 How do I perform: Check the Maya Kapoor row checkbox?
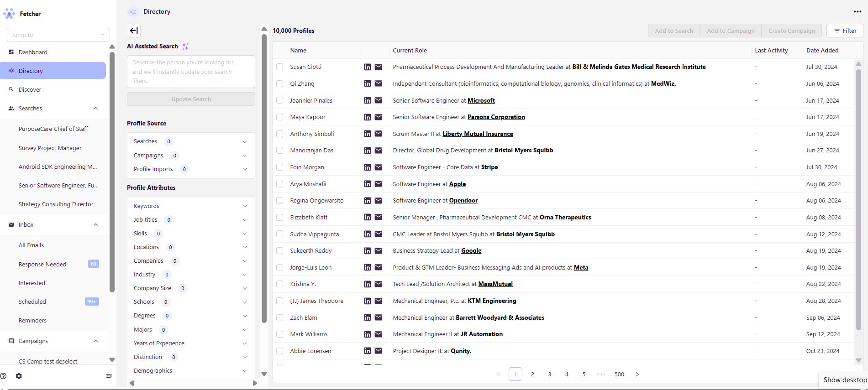[280, 117]
